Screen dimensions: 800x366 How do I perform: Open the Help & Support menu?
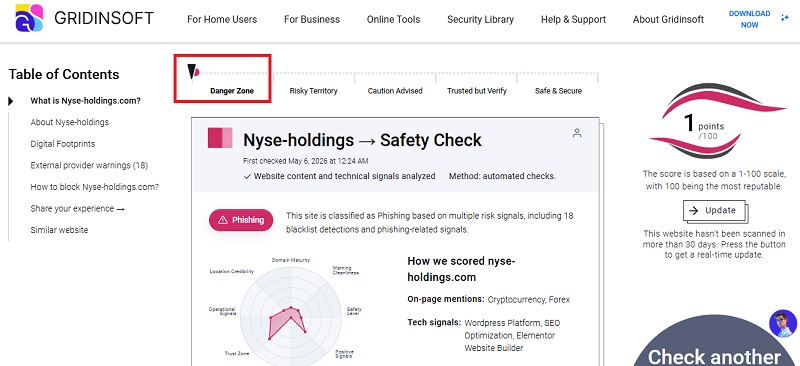[573, 19]
